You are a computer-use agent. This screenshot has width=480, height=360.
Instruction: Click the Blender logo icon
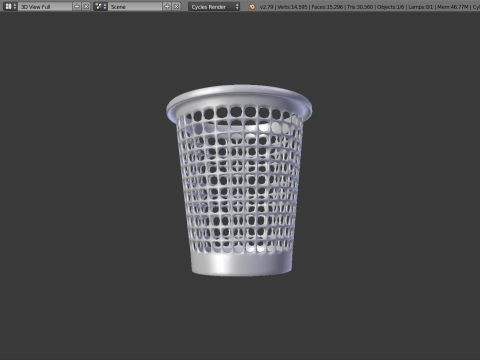[252, 7]
